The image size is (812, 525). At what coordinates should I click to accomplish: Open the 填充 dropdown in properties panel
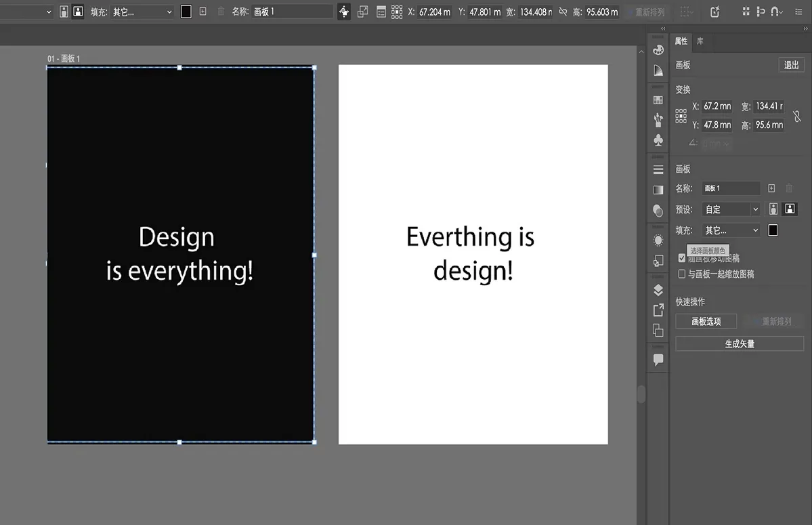[x=731, y=230]
